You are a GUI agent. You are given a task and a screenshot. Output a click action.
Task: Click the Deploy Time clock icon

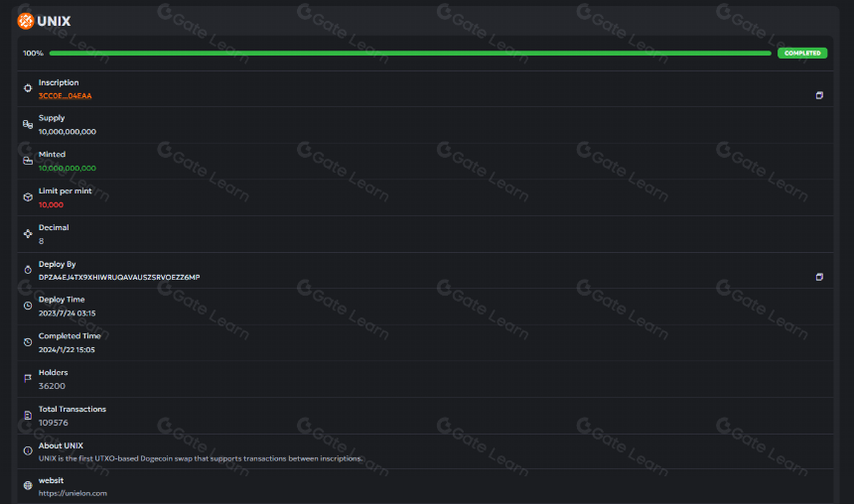[28, 306]
